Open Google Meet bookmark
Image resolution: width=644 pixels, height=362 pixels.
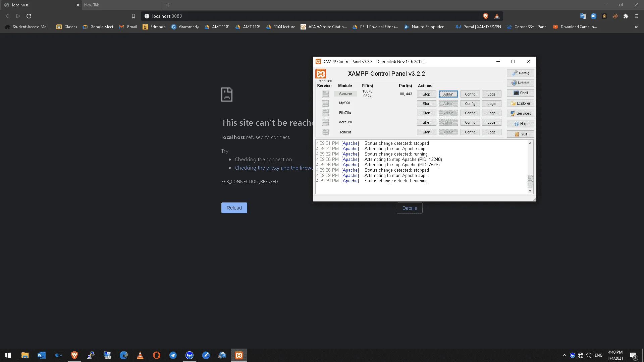tap(98, 27)
